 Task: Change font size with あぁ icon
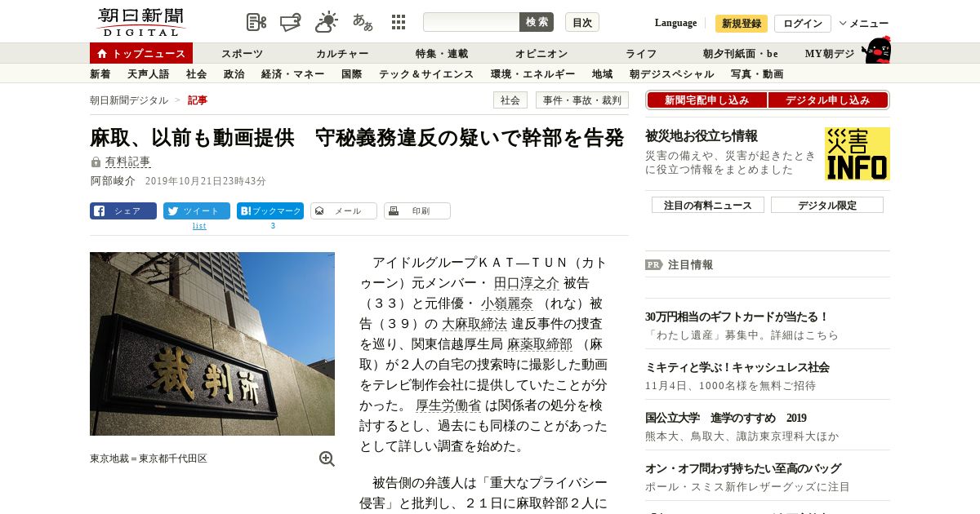[x=363, y=22]
